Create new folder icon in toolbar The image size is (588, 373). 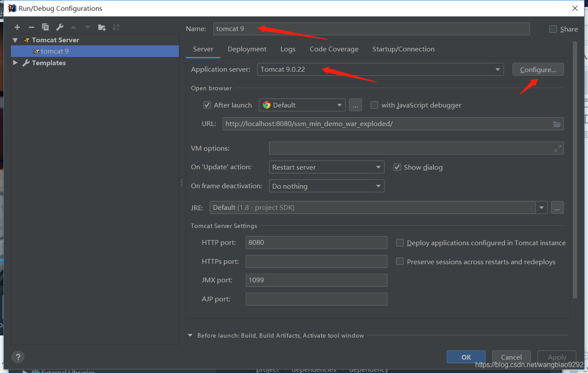pos(102,27)
